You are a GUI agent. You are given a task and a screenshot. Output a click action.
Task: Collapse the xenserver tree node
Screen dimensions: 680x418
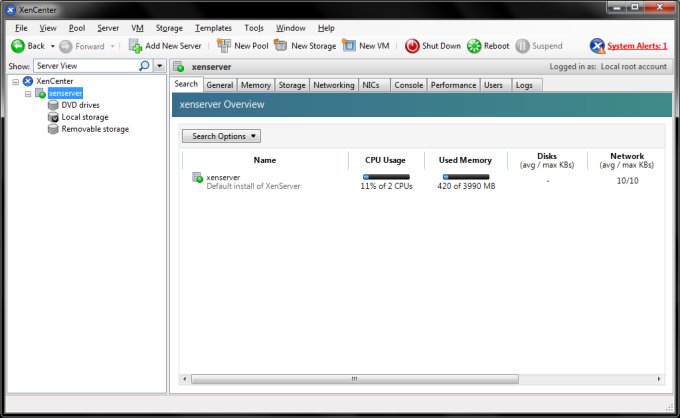point(28,93)
